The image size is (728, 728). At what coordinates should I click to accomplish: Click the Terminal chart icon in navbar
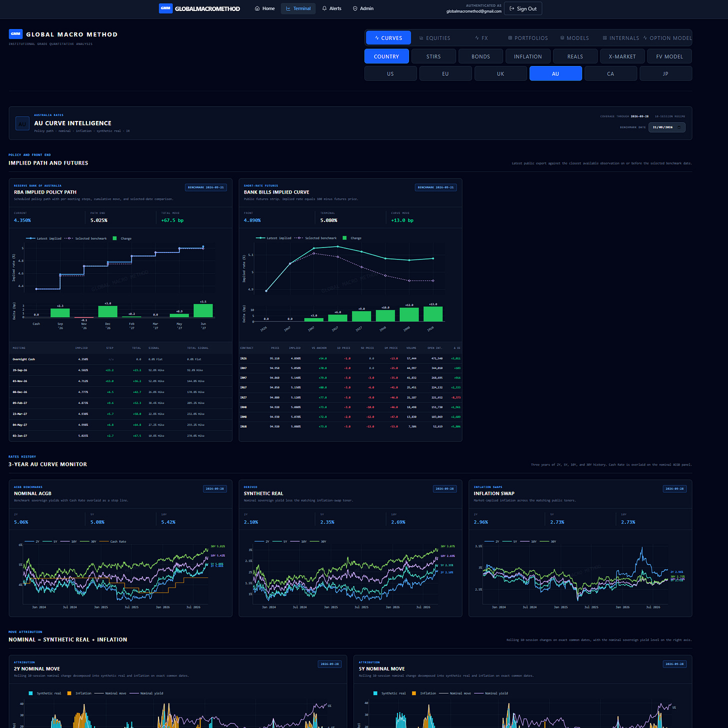click(x=288, y=8)
